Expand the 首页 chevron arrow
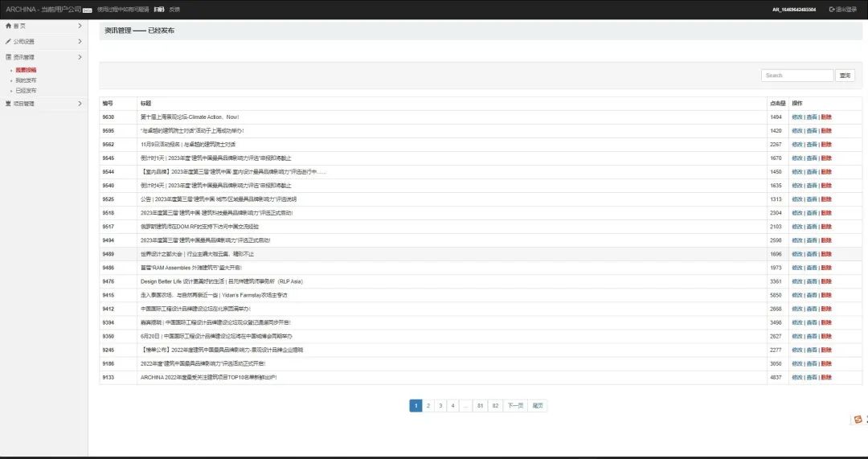The image size is (868, 459). pyautogui.click(x=80, y=26)
